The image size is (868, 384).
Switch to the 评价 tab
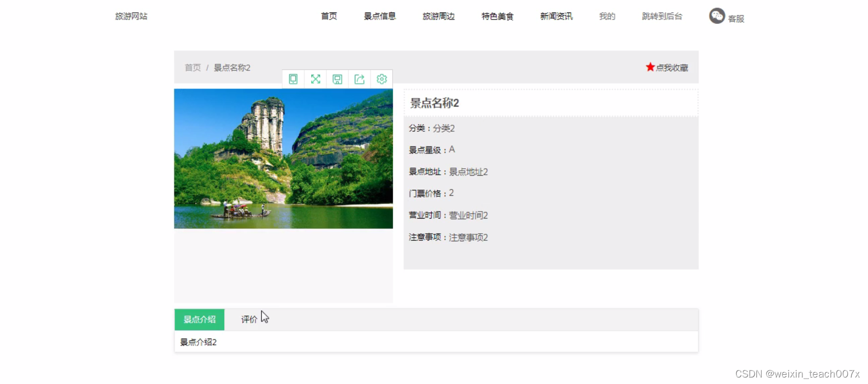[x=249, y=319]
